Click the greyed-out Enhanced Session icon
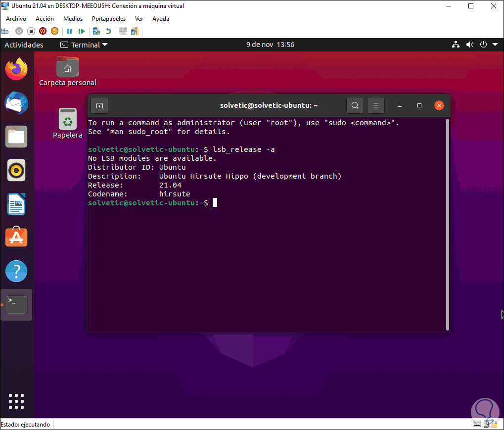This screenshot has width=504, height=430. (x=123, y=31)
